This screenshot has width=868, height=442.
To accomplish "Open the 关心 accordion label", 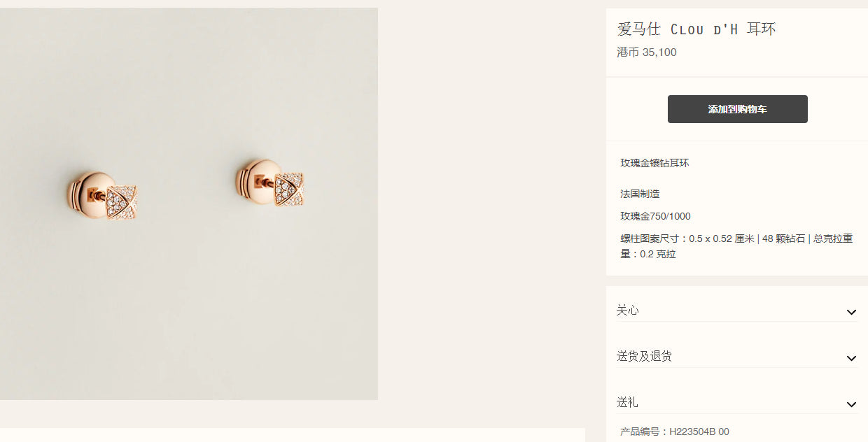I will tap(627, 310).
